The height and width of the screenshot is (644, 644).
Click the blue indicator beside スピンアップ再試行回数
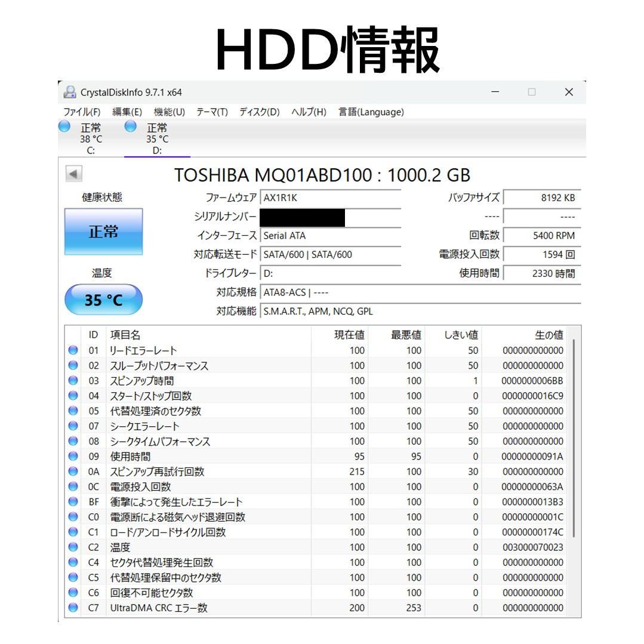pos(72,471)
